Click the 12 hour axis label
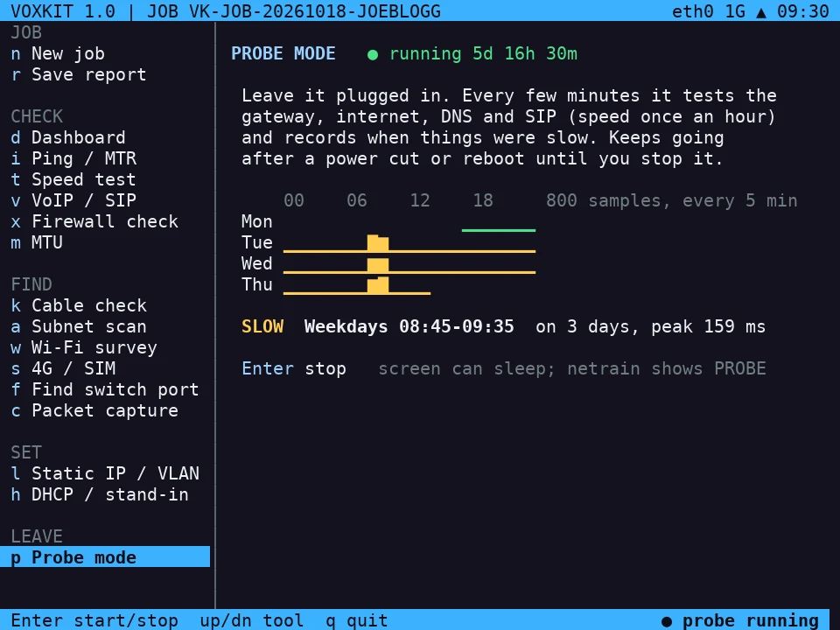The height and width of the screenshot is (630, 840). click(420, 200)
